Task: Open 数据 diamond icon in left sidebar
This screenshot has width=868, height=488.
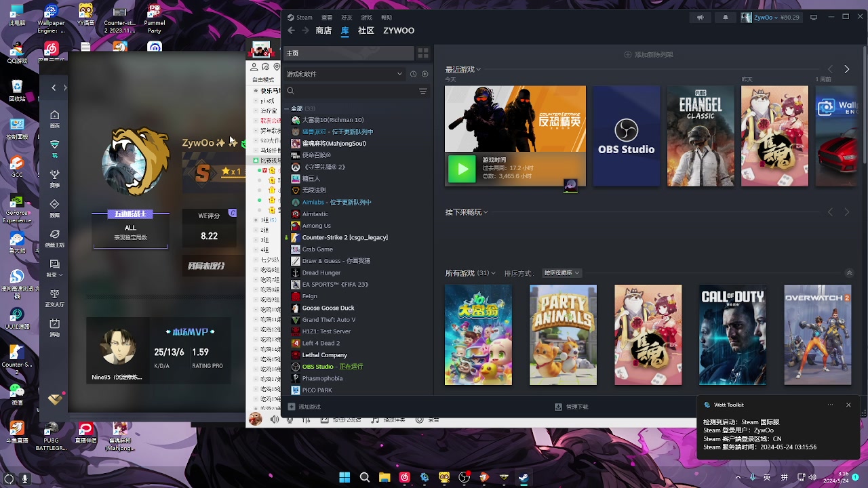Action: pos(55,209)
